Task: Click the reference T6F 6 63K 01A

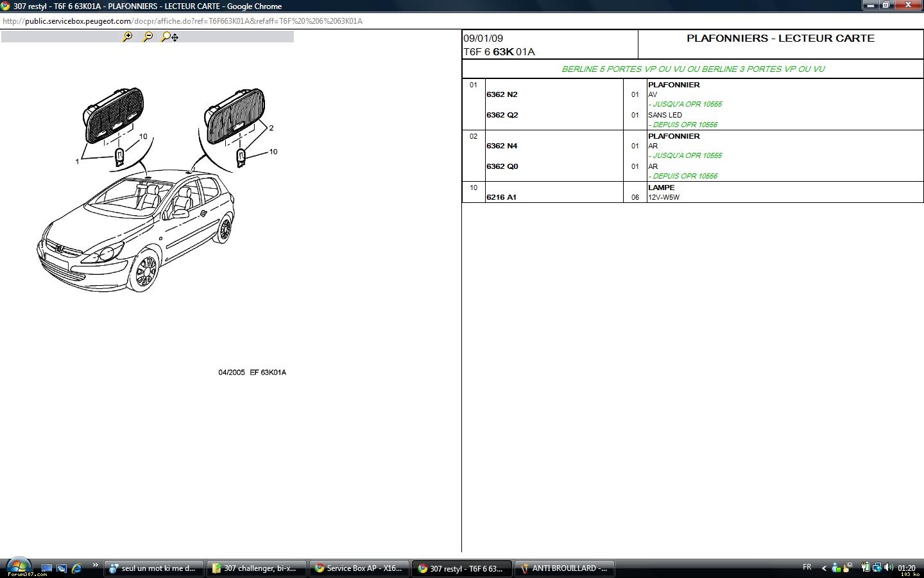Action: 499,52
